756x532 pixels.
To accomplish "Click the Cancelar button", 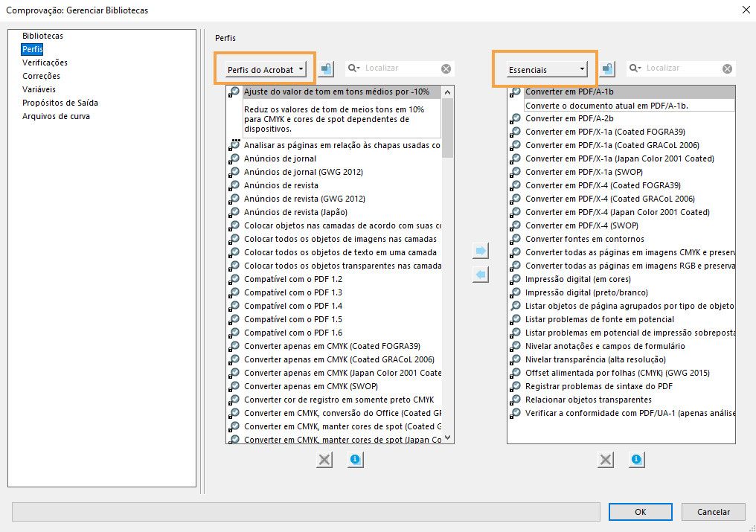I will (x=713, y=512).
